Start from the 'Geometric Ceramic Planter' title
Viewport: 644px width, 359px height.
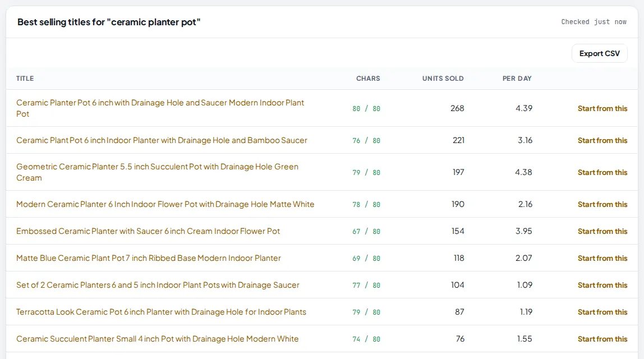[602, 173]
